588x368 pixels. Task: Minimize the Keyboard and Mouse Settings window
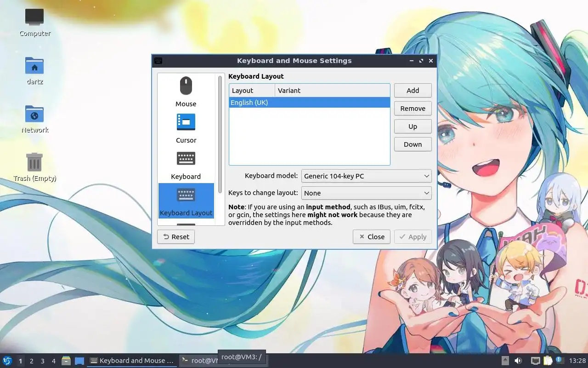(411, 61)
